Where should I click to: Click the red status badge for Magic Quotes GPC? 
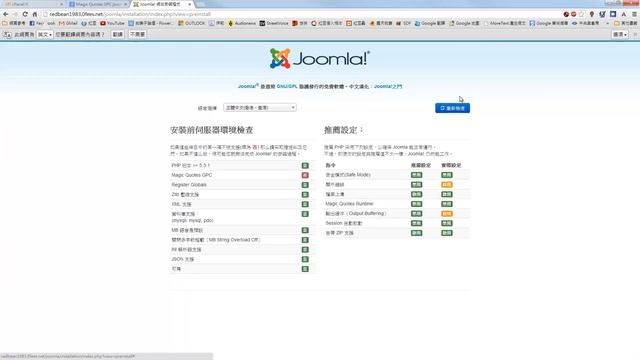(x=305, y=175)
